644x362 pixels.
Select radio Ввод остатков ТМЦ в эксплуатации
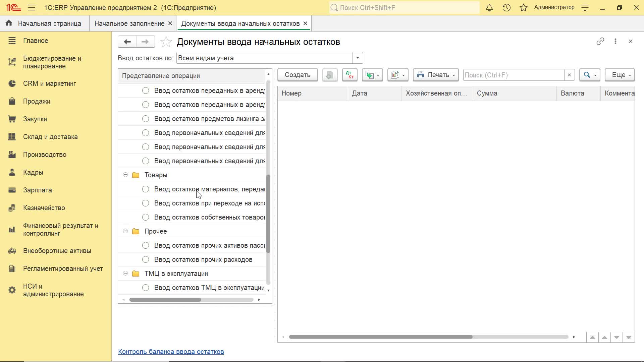[x=146, y=288]
